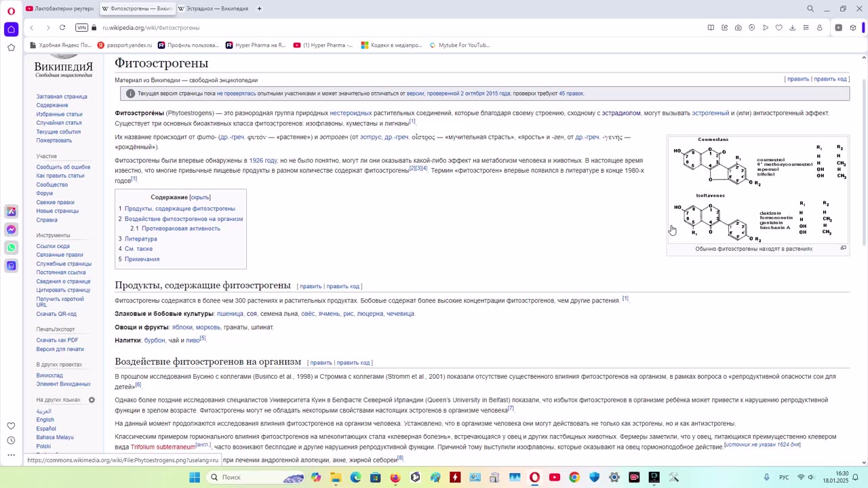
Task: Switch to Эстрадиол — Википедия tab
Action: [x=213, y=9]
